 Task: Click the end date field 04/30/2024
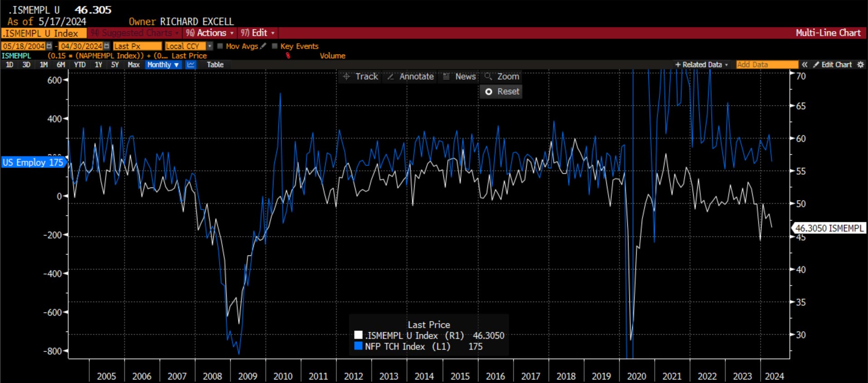(x=81, y=46)
